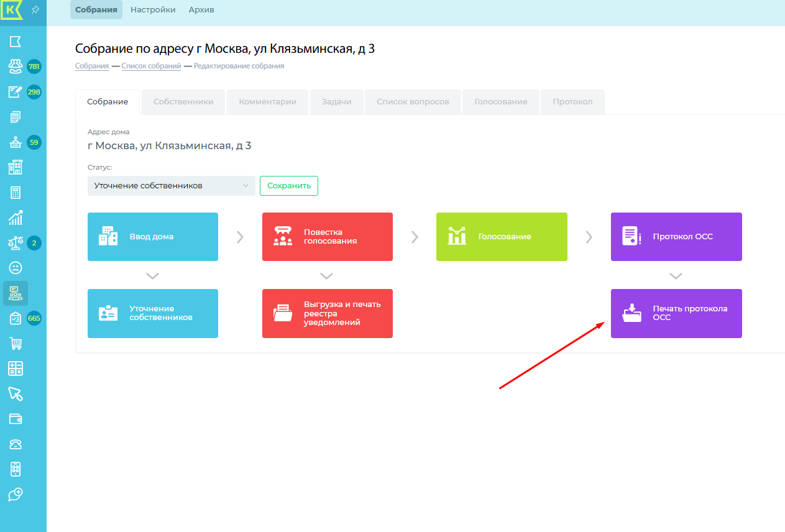Open the Голосование tab
Viewport: 785px width, 532px height.
500,102
